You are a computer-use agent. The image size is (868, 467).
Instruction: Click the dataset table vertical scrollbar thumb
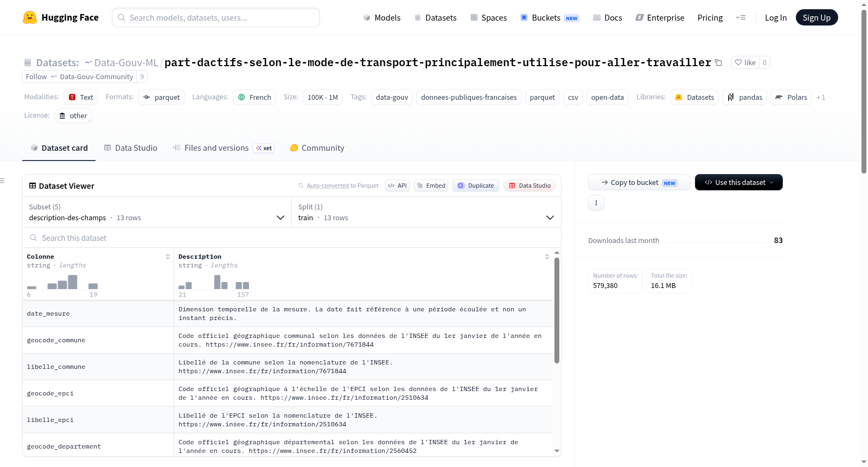click(557, 310)
